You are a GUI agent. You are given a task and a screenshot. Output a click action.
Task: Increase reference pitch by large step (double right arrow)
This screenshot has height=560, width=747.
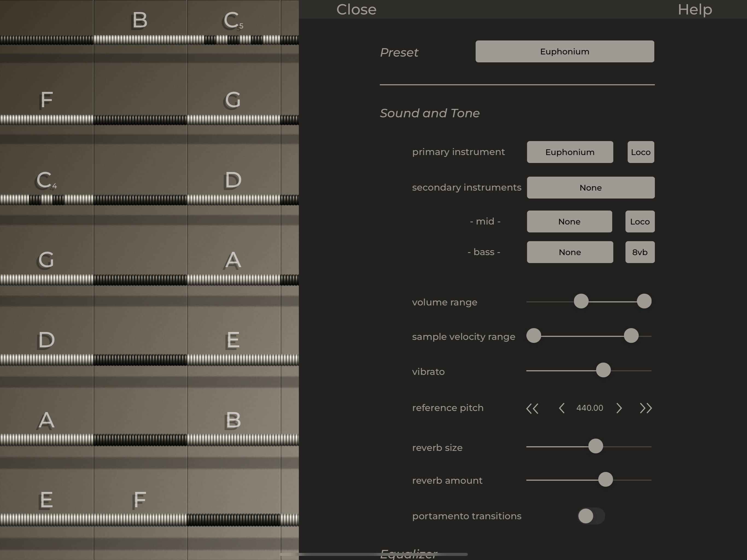[646, 408]
